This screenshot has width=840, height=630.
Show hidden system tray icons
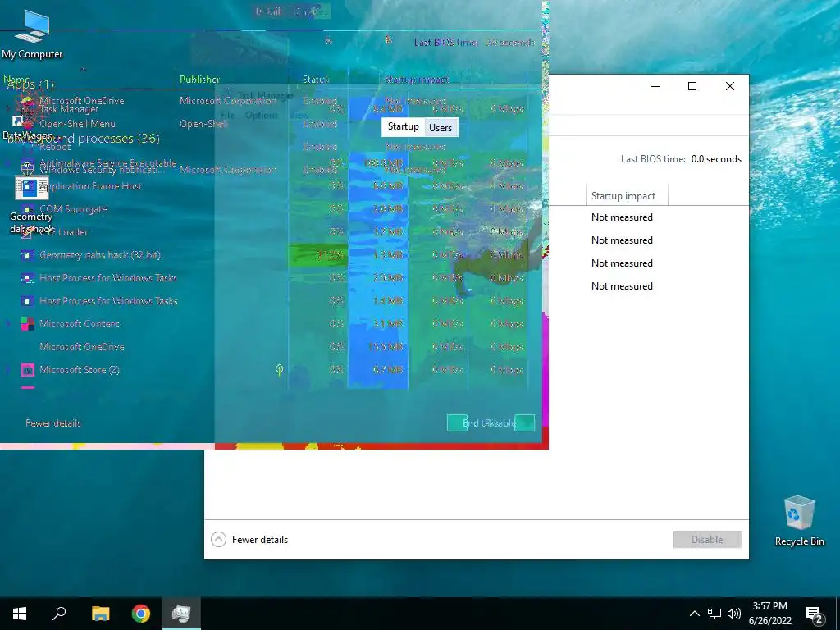[x=694, y=614]
